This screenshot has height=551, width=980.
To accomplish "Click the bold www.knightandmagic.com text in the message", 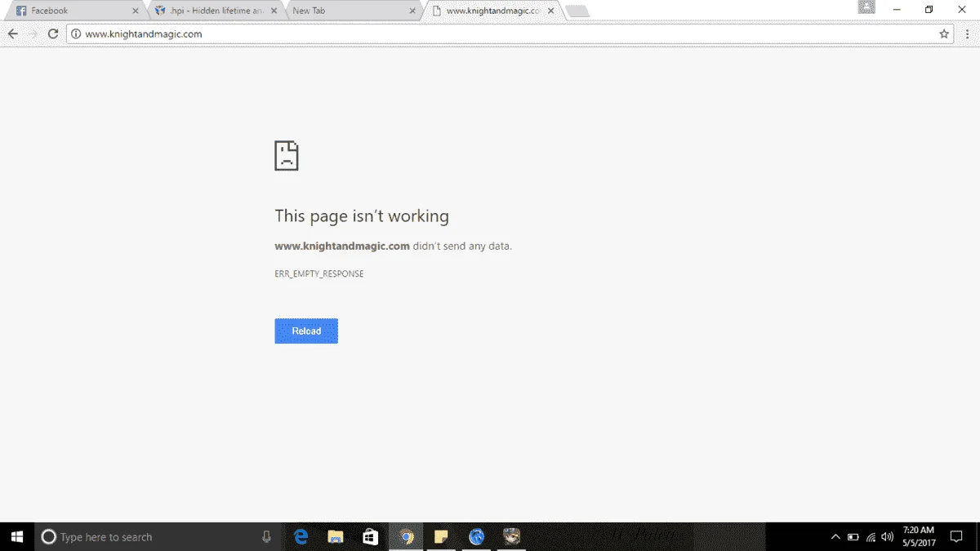I will pyautogui.click(x=342, y=246).
